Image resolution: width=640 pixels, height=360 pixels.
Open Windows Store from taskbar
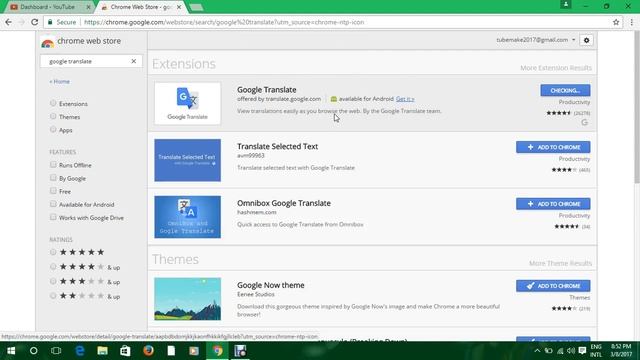pos(125,351)
